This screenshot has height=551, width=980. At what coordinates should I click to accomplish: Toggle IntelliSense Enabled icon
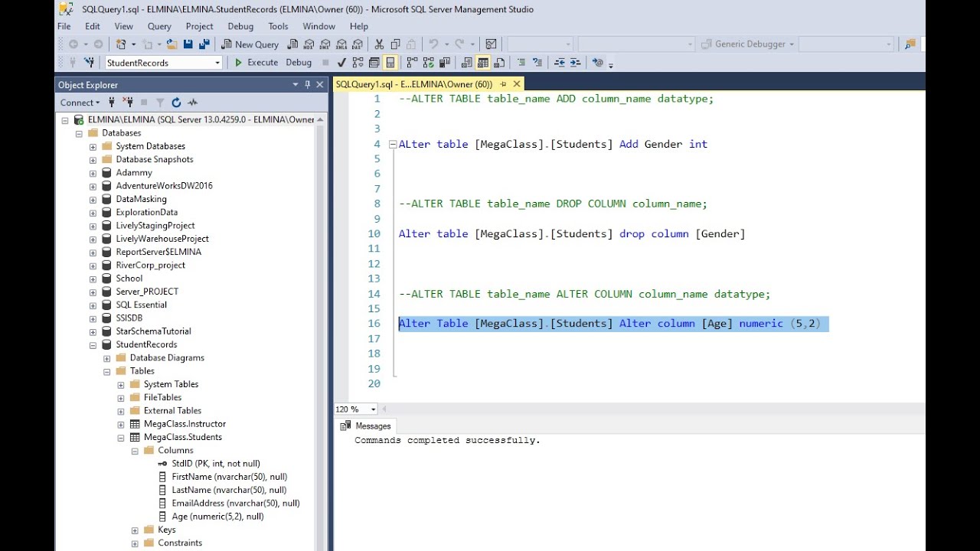(x=390, y=63)
